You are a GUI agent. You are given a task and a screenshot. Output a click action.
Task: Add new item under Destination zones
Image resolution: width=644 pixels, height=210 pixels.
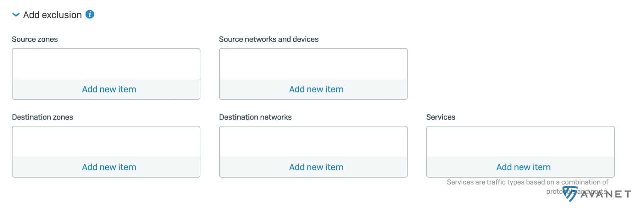109,167
